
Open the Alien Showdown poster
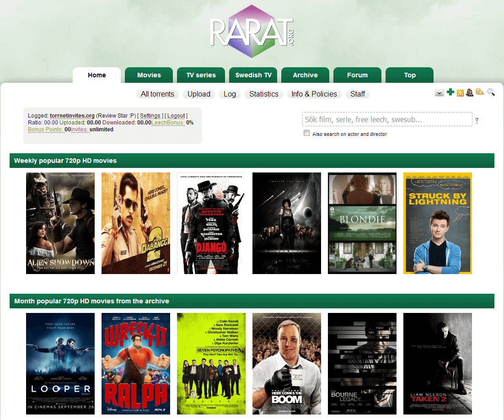60,223
